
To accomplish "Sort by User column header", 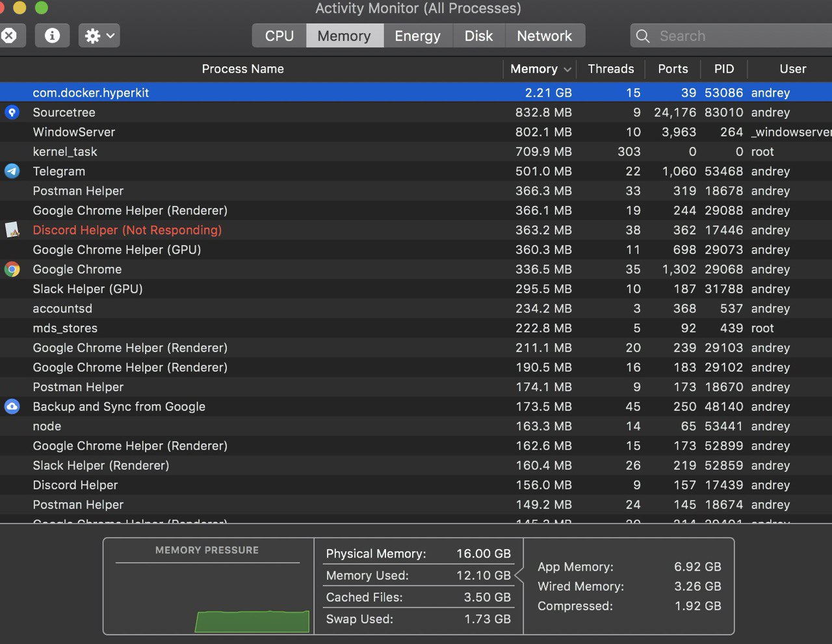I will 793,69.
